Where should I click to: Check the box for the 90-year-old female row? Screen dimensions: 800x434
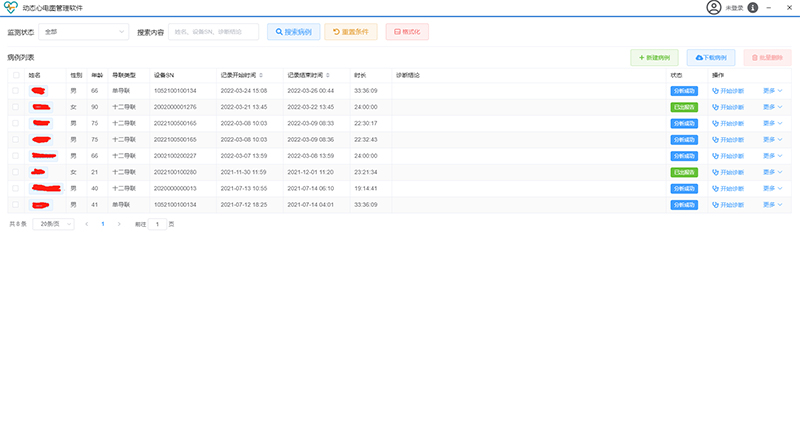pyautogui.click(x=15, y=107)
